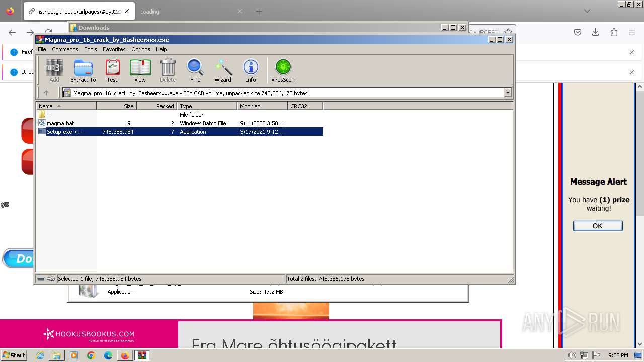Open the File menu
This screenshot has height=362, width=644.
(x=42, y=49)
